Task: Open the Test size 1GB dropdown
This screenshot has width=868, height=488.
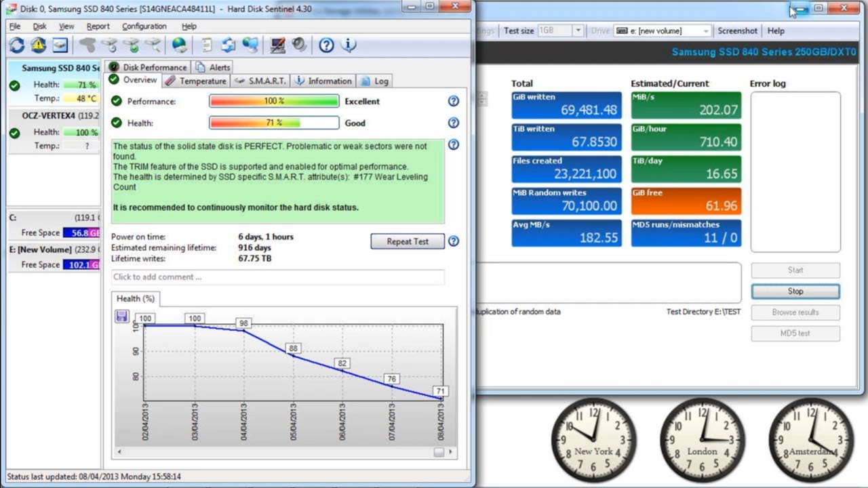Action: pos(578,30)
